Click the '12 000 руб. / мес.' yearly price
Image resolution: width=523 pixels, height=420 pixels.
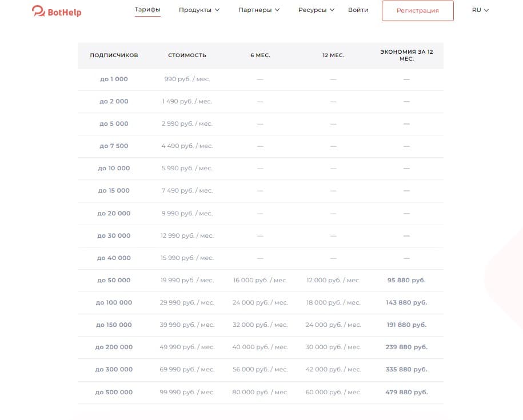tap(333, 281)
